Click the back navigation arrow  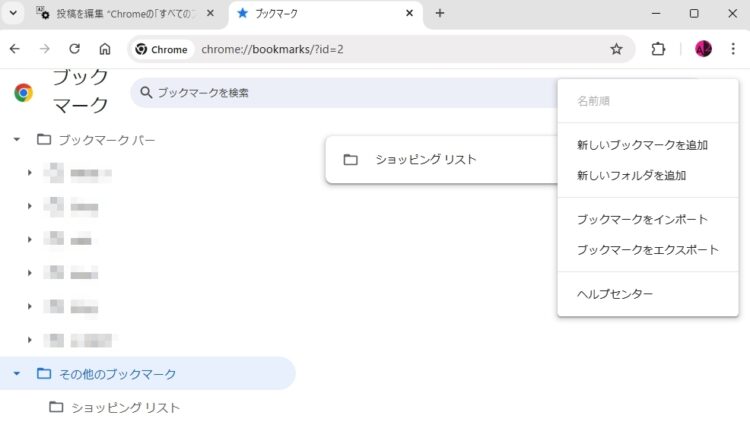[x=14, y=49]
